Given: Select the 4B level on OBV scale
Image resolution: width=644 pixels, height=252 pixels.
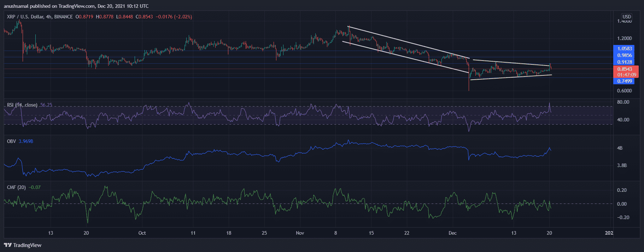Looking at the screenshot, I should 620,148.
